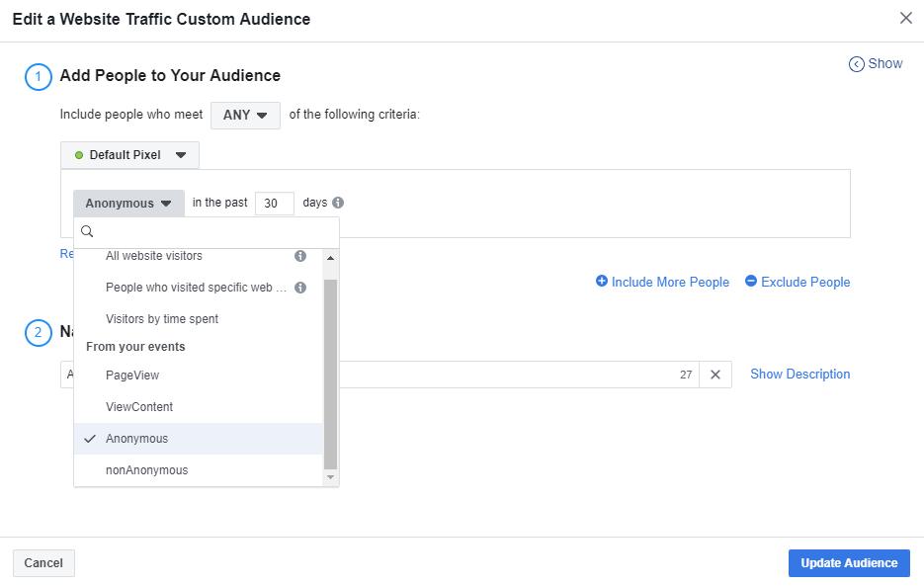Click the days number input field
Screen dimensions: 924x586
274,204
